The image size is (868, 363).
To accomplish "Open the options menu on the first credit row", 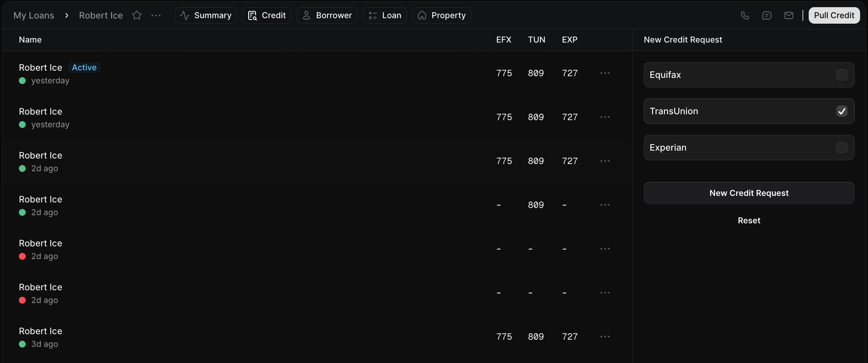I will [605, 73].
